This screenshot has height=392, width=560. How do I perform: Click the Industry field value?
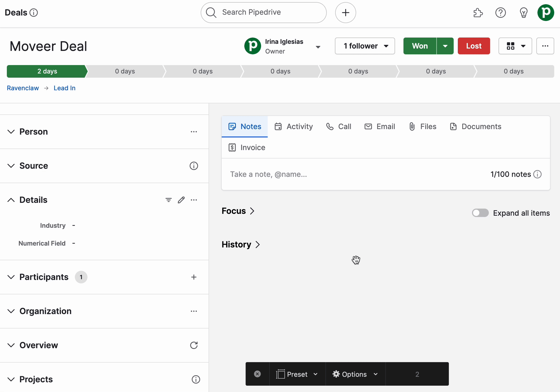pos(74,225)
